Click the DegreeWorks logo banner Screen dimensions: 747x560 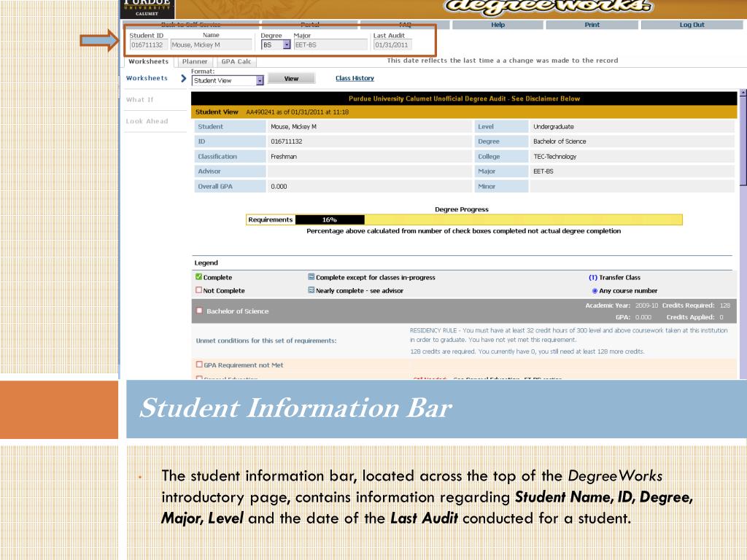click(x=548, y=7)
